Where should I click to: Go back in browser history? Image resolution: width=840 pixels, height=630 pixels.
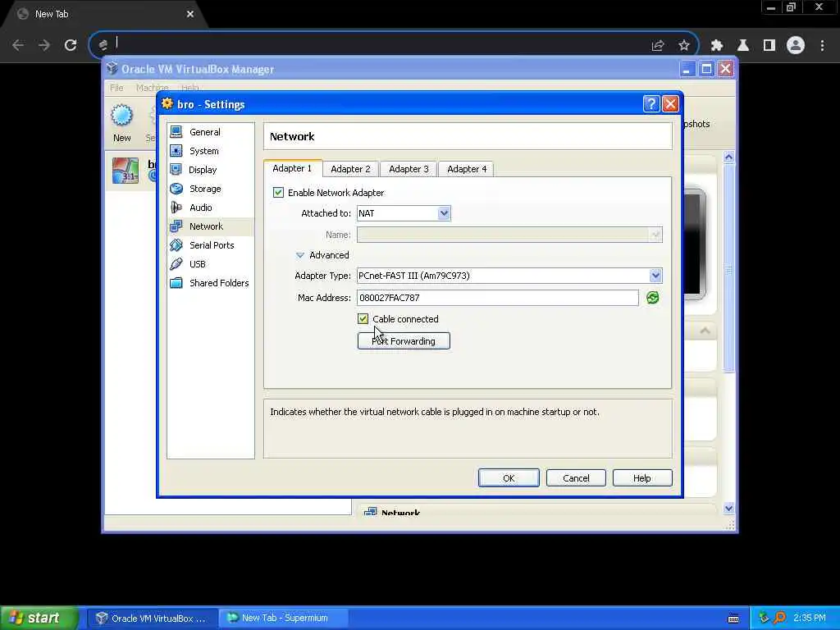coord(18,45)
